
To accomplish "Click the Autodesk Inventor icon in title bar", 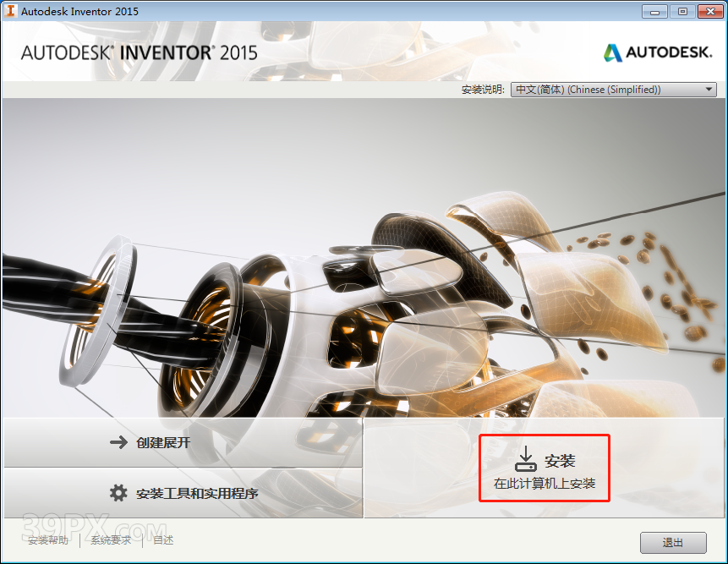I will point(11,11).
